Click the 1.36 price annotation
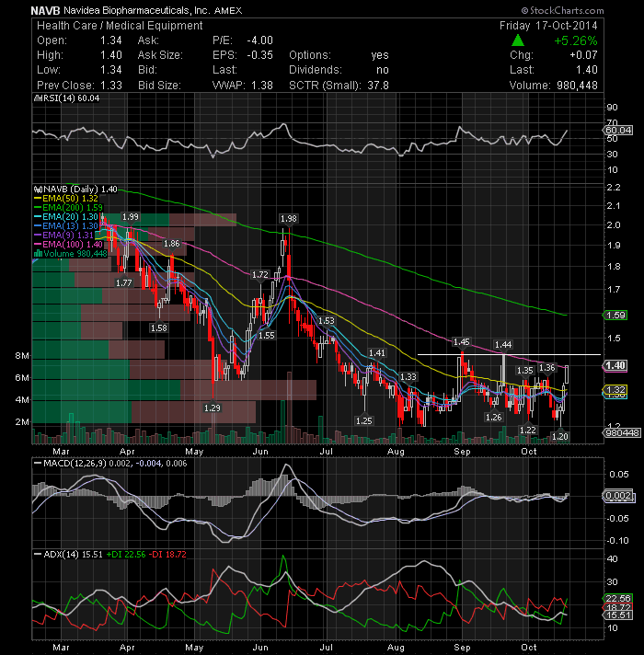The width and height of the screenshot is (644, 655). (x=547, y=368)
